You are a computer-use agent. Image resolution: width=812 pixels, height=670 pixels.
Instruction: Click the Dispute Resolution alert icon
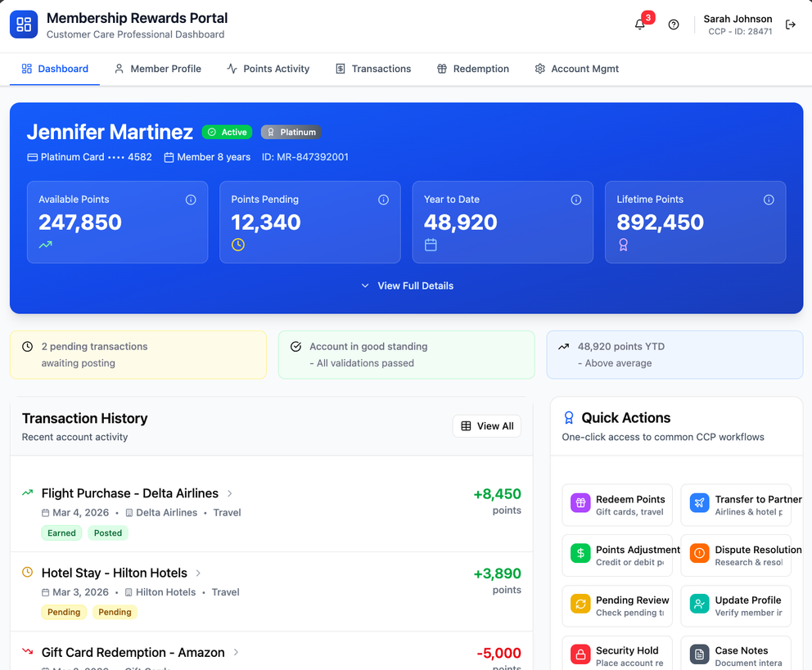(700, 553)
